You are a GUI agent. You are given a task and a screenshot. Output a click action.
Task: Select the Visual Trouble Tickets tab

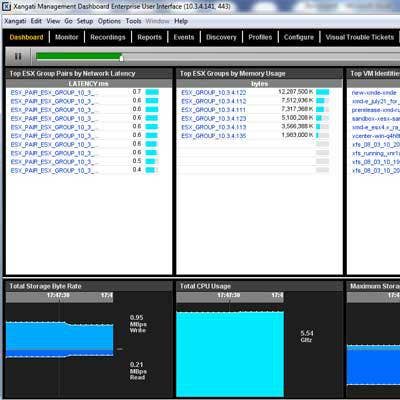[360, 37]
